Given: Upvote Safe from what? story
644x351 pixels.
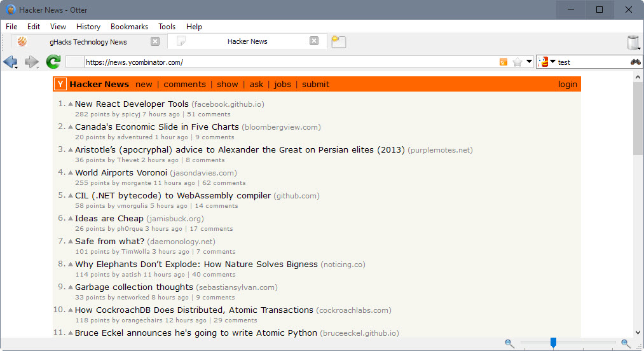Looking at the screenshot, I should coord(70,241).
